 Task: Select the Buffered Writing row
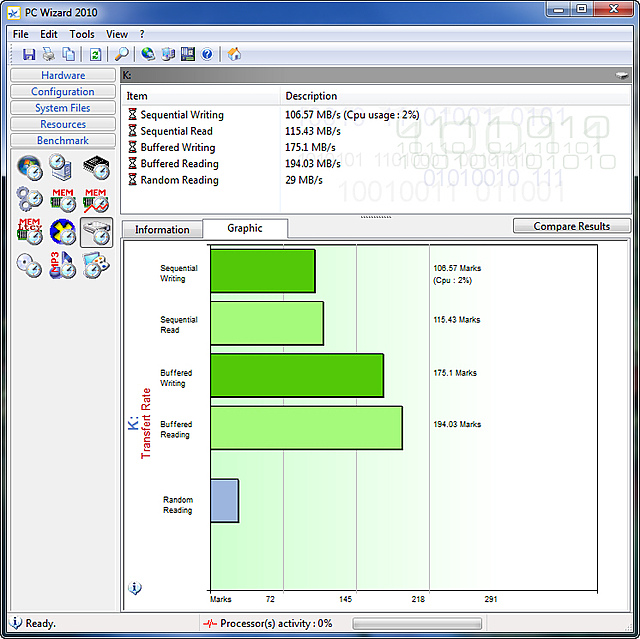[x=376, y=147]
